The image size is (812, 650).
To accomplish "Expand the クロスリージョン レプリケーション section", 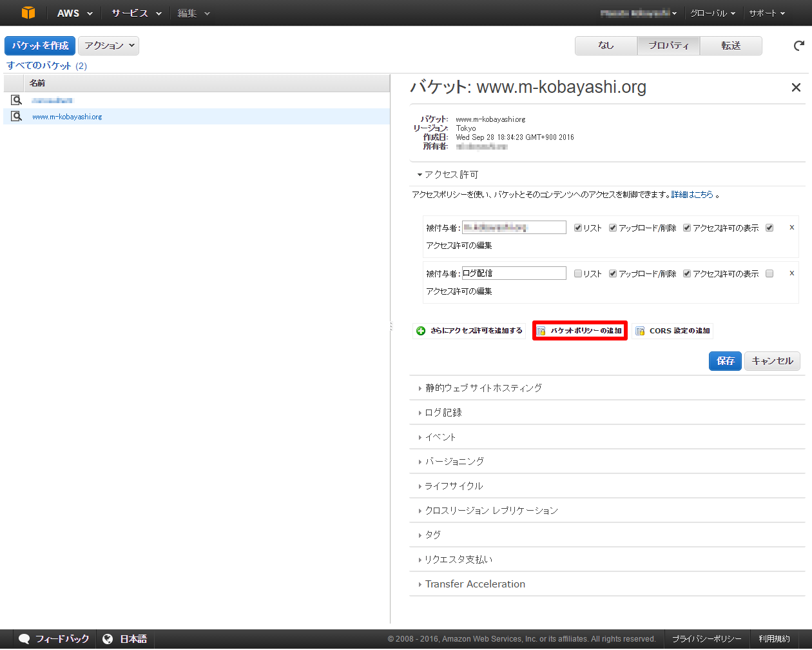I will [x=488, y=511].
